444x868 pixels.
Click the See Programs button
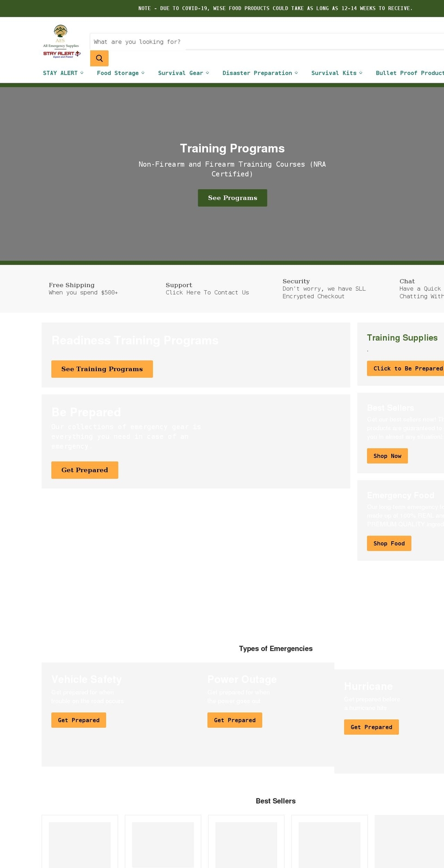(x=233, y=198)
